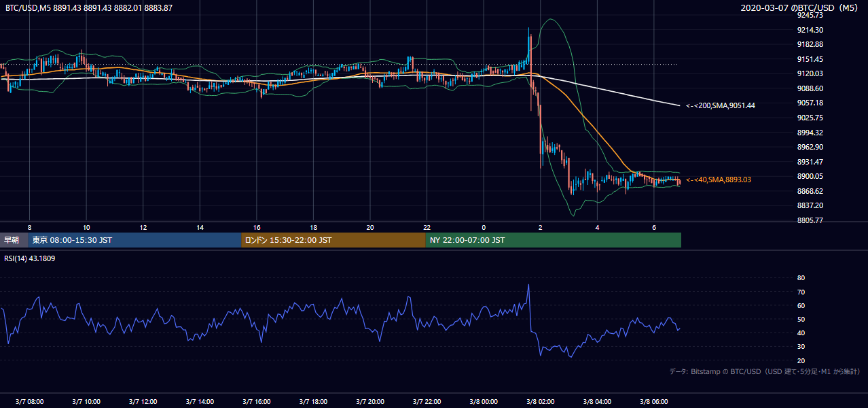
Task: Click the ロンドン 15:30-22:00 JST session bar
Action: click(333, 240)
